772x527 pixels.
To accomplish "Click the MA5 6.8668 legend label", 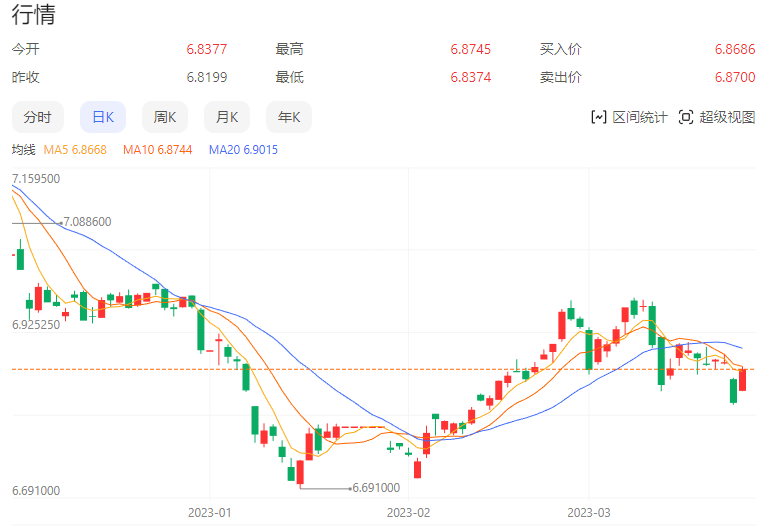I will click(75, 150).
